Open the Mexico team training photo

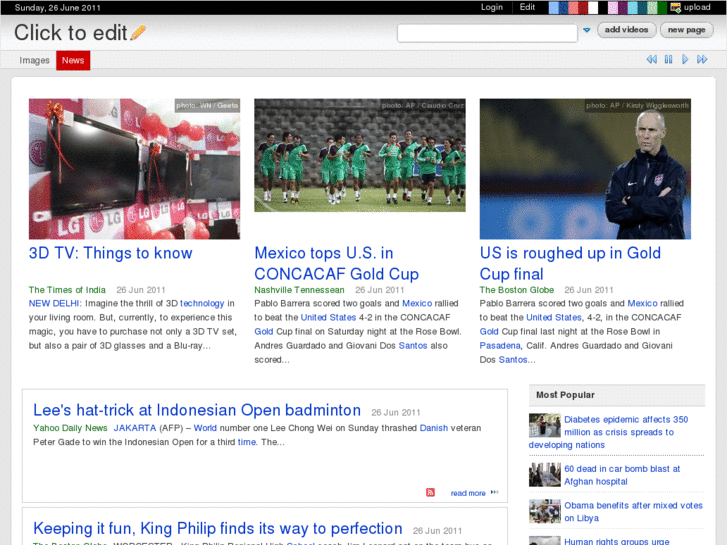click(x=360, y=155)
